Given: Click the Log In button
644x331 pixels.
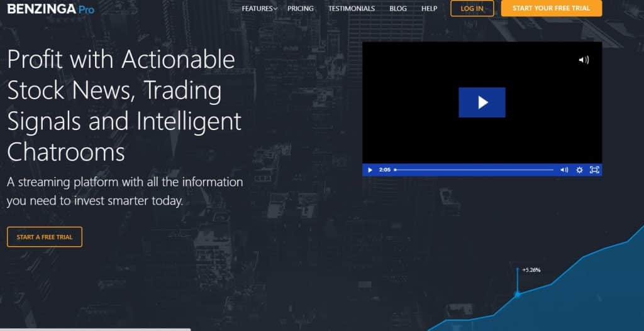Looking at the screenshot, I should point(472,8).
